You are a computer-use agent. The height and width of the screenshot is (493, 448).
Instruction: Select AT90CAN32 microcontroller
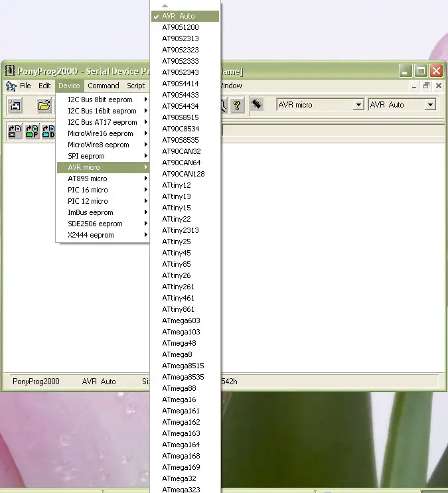[185, 151]
